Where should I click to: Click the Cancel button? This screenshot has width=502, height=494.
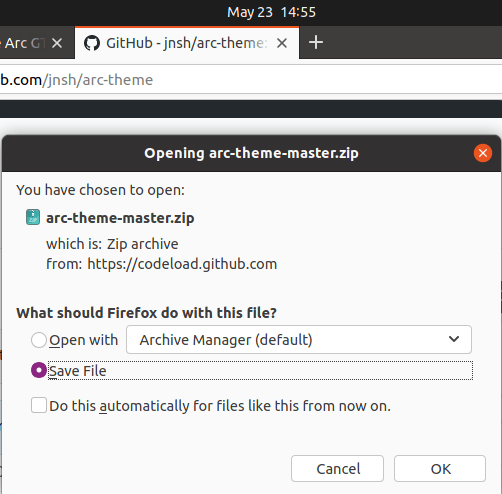(337, 469)
